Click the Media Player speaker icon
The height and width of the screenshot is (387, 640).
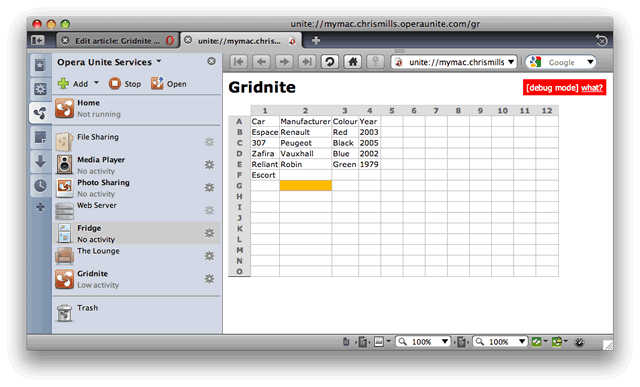pyautogui.click(x=64, y=165)
